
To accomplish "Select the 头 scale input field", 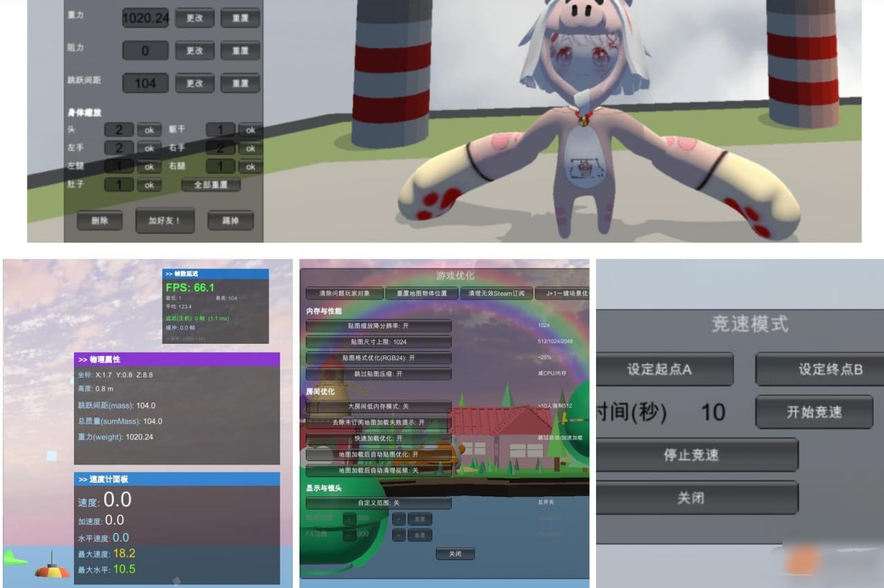I will tap(119, 130).
